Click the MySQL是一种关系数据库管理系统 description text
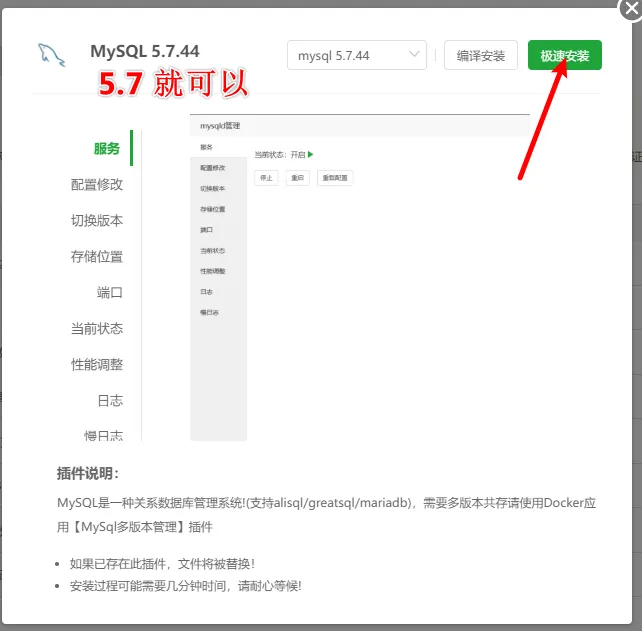642x631 pixels. pyautogui.click(x=326, y=515)
